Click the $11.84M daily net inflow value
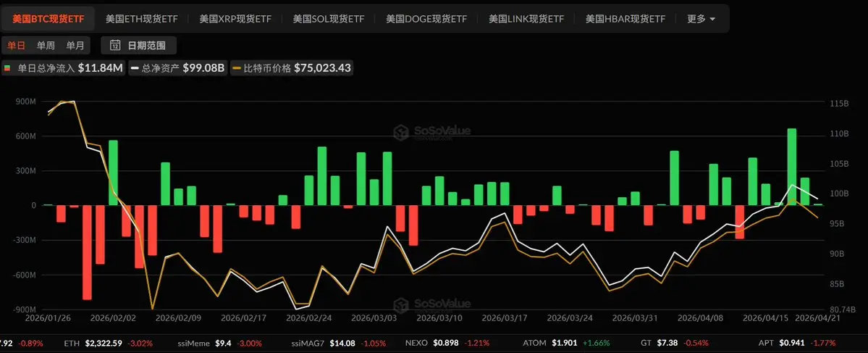Image resolution: width=868 pixels, height=353 pixels. tap(100, 68)
